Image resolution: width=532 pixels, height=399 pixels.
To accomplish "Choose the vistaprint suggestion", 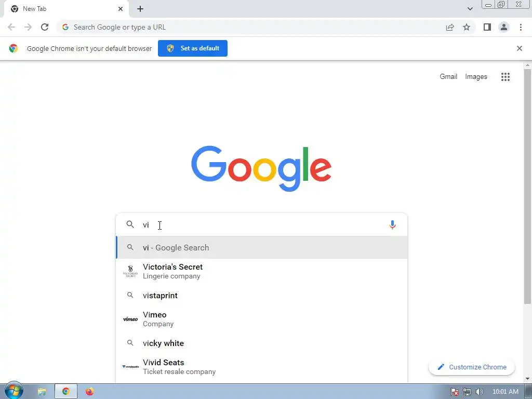I will [x=262, y=295].
